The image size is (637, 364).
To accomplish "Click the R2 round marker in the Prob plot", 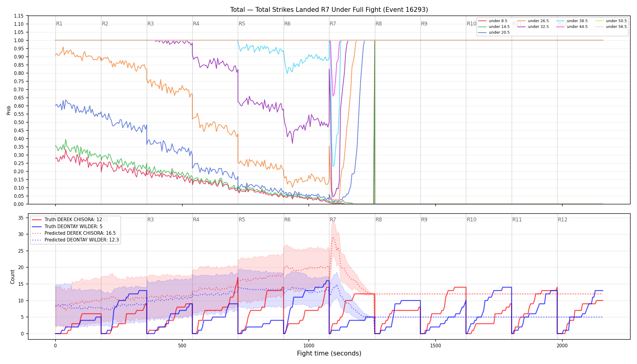I will pos(105,24).
